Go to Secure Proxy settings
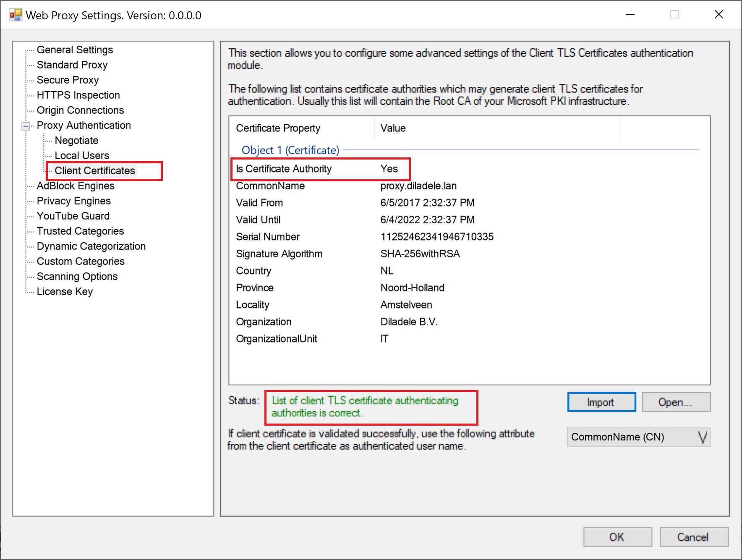The height and width of the screenshot is (560, 742). [68, 80]
